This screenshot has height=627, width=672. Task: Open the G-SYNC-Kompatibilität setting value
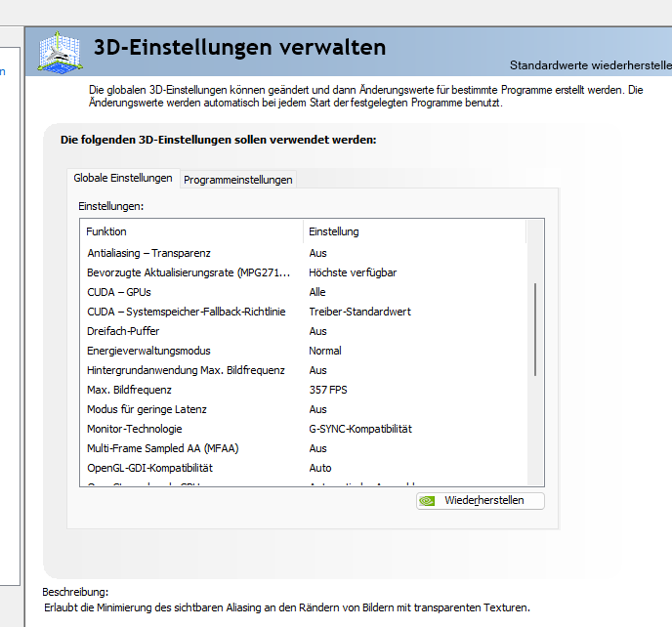point(360,429)
